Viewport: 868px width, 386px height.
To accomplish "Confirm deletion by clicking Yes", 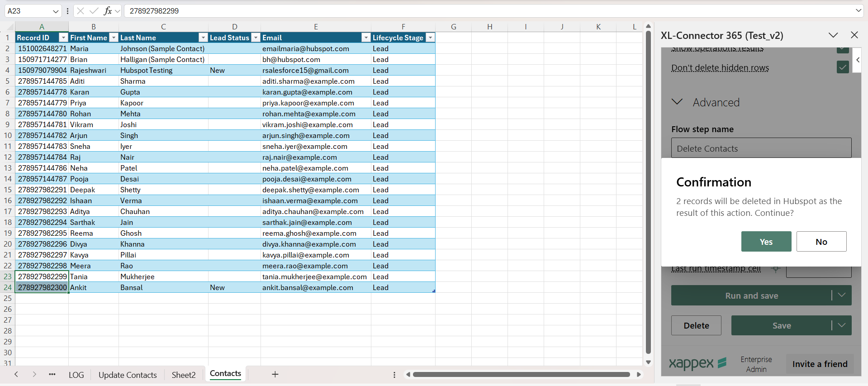I will pyautogui.click(x=766, y=242).
